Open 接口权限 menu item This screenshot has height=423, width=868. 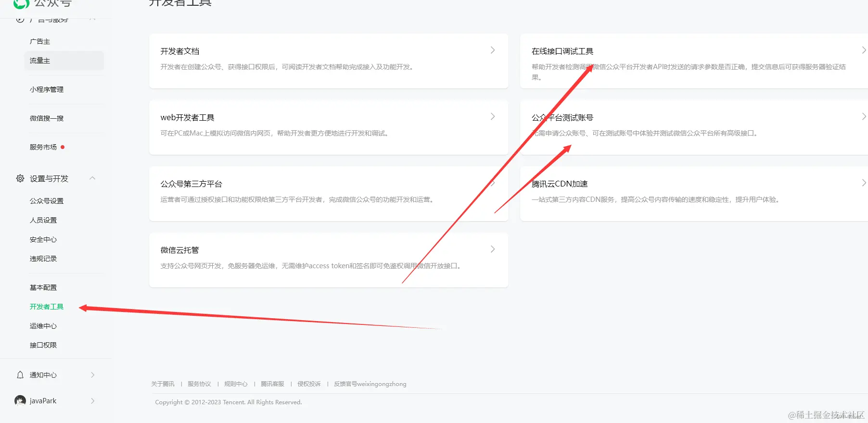tap(43, 345)
